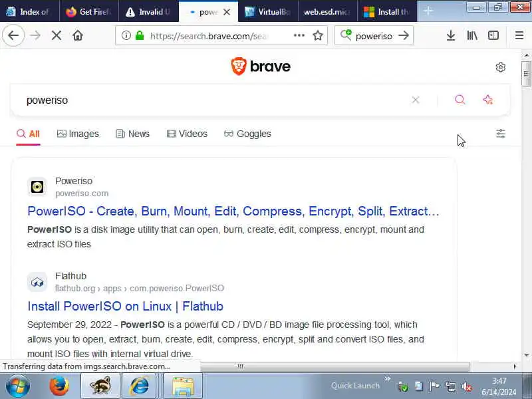The height and width of the screenshot is (399, 532).
Task: Click the muted volume tray icon
Action: coord(467,386)
